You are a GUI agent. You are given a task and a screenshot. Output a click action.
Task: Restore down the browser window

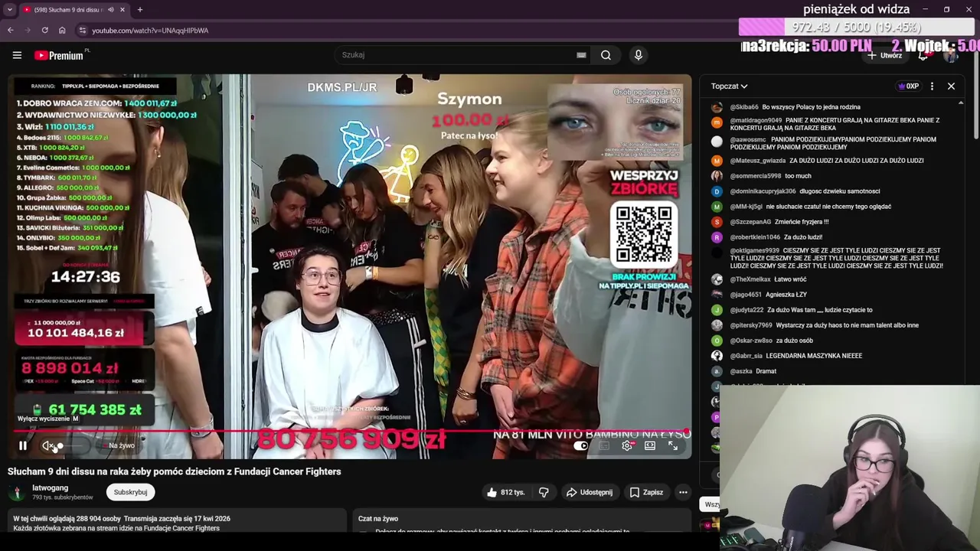[x=946, y=9]
